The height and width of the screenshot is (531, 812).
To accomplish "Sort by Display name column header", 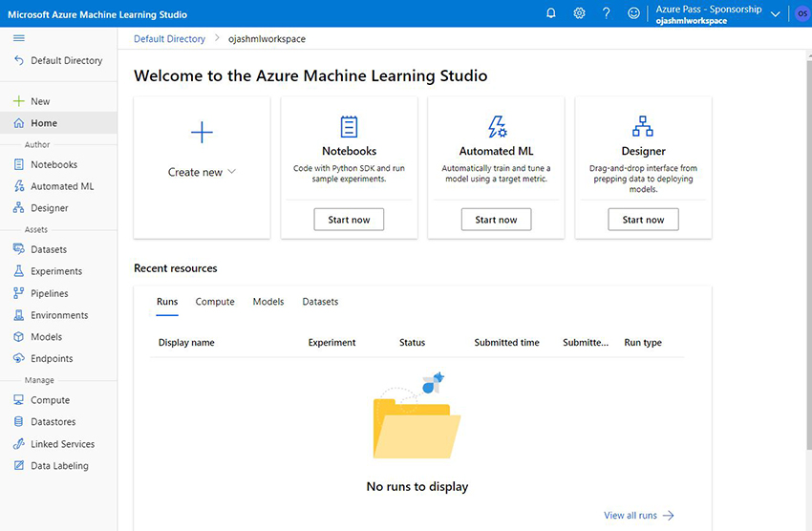I will (186, 343).
